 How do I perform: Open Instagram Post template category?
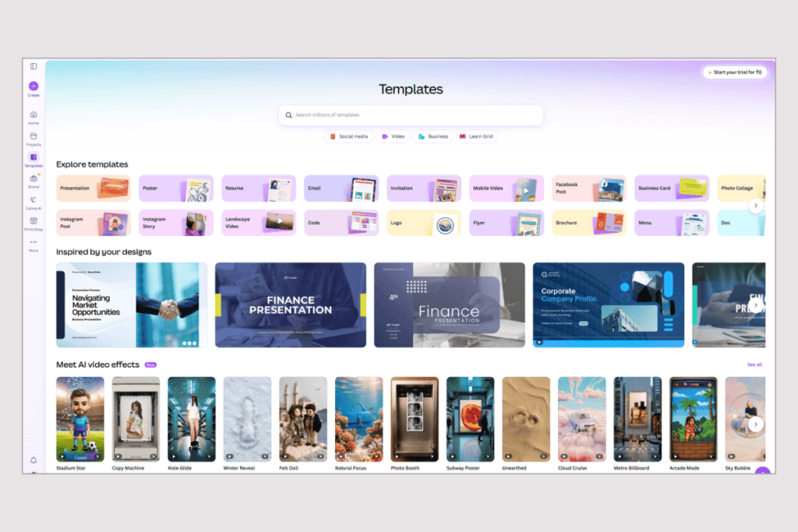pos(94,223)
